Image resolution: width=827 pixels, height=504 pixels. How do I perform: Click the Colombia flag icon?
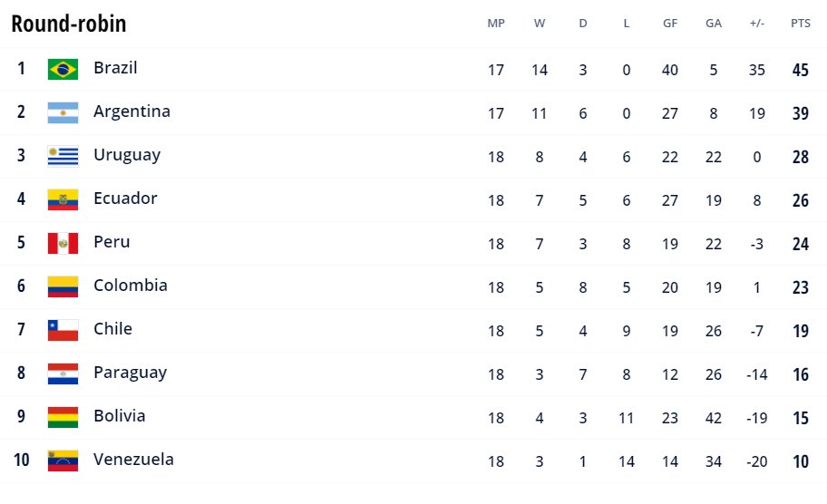pos(63,286)
